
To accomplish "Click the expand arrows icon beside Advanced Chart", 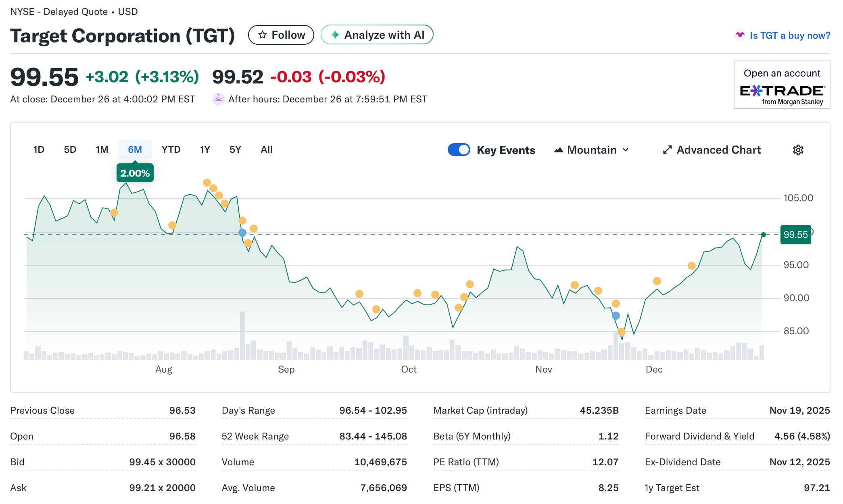I will tap(667, 150).
